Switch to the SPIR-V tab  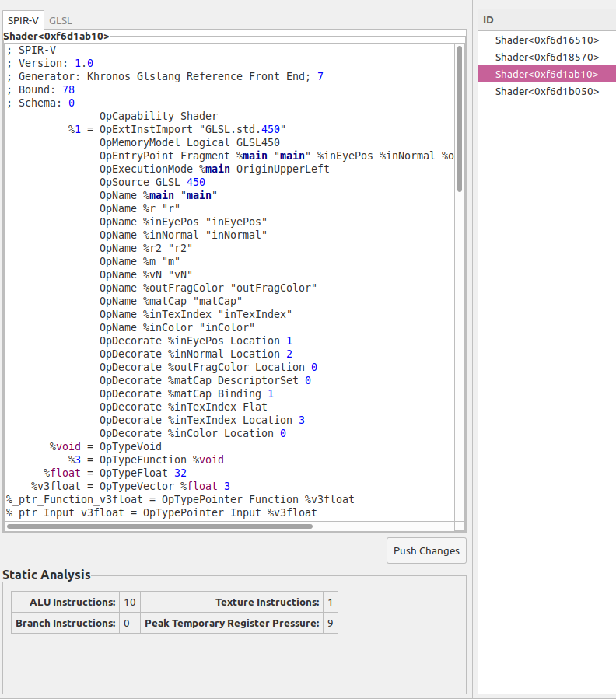[x=23, y=20]
